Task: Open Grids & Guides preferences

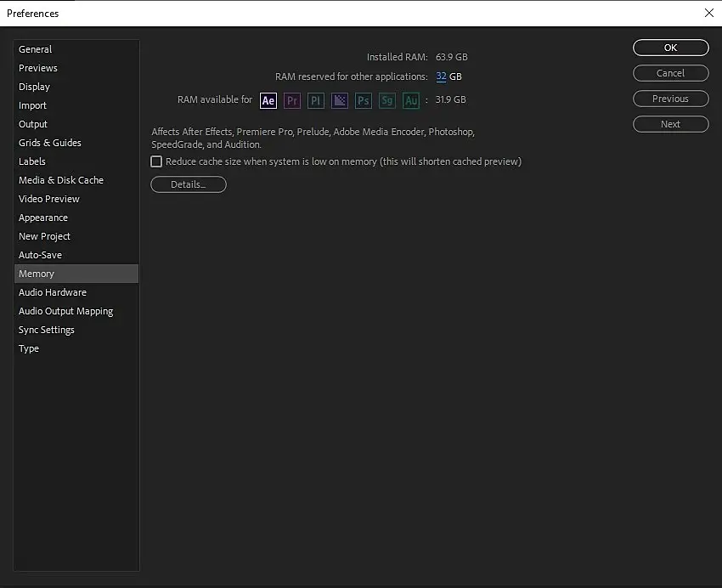Action: 76,143
